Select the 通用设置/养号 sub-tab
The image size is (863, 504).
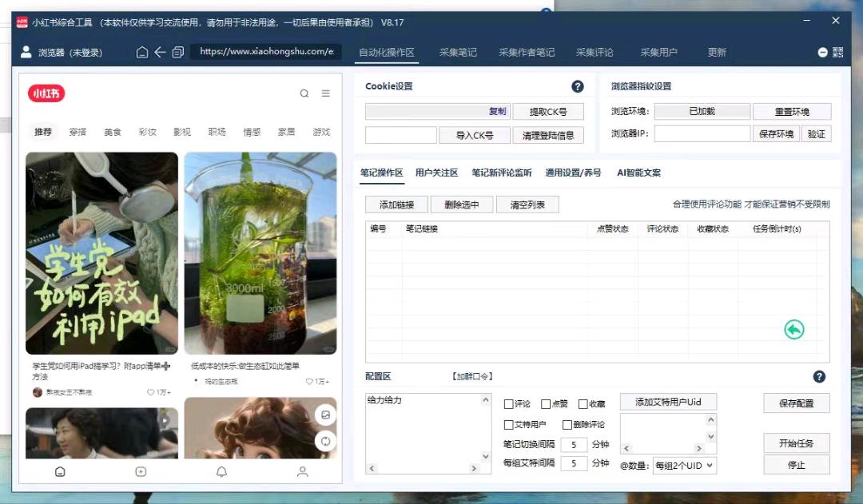click(x=573, y=173)
